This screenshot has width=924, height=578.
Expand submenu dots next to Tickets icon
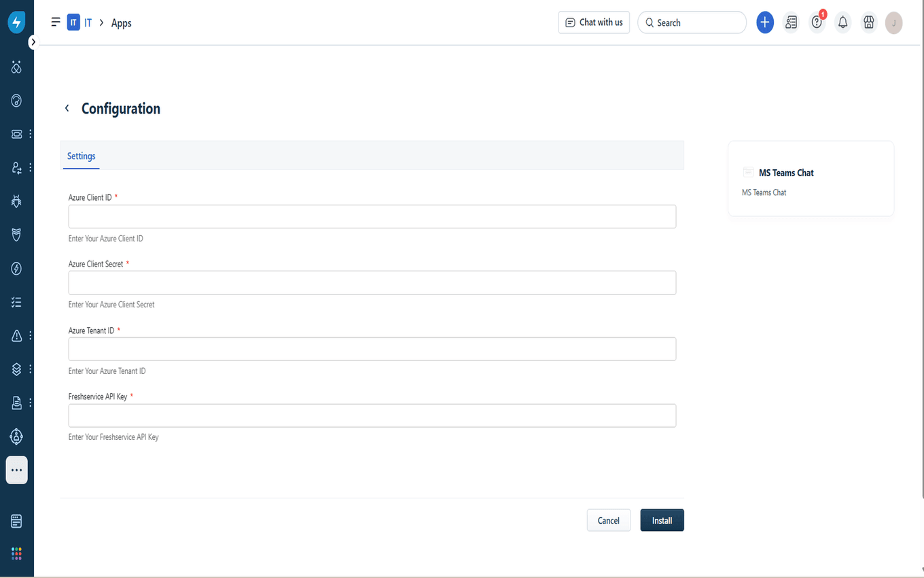coord(30,134)
